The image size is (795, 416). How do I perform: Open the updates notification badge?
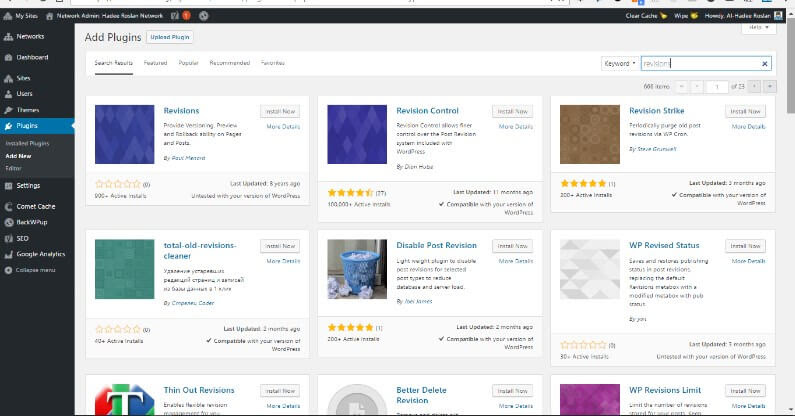(187, 16)
